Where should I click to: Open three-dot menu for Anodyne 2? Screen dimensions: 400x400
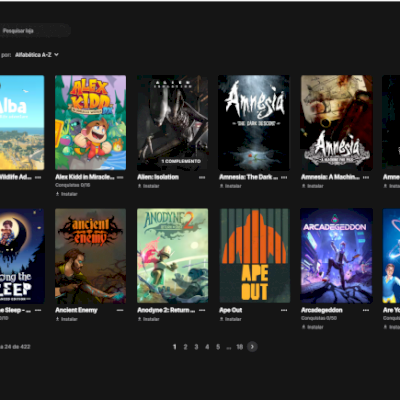pyautogui.click(x=202, y=310)
